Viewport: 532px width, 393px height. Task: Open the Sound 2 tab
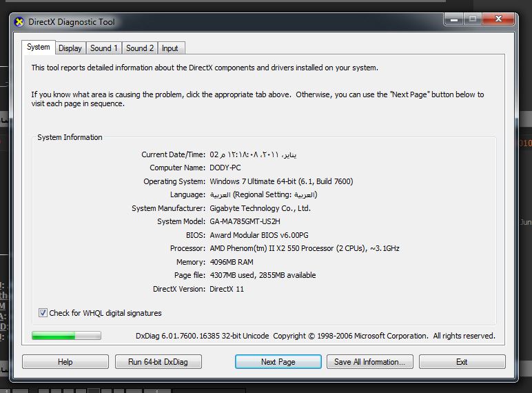pos(140,48)
